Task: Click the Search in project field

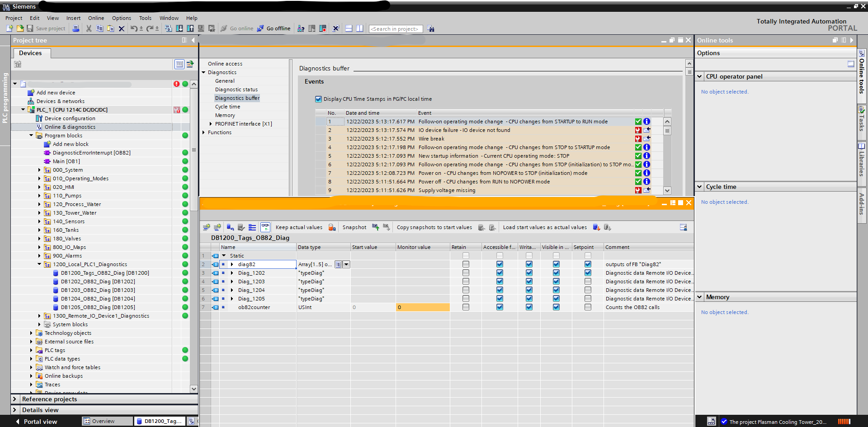Action: [395, 29]
